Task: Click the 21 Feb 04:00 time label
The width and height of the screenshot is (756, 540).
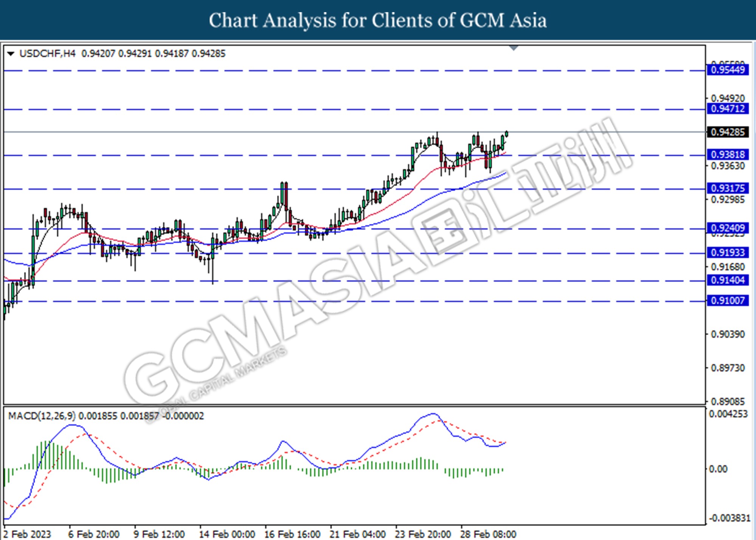Action: 358,534
